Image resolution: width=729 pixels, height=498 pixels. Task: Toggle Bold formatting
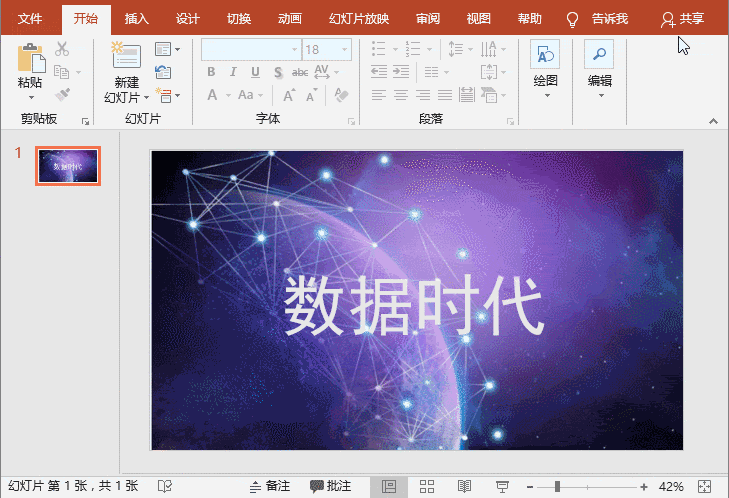[x=211, y=72]
